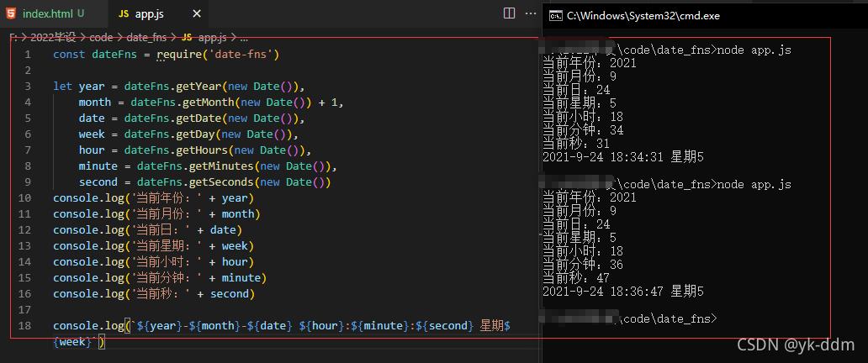868x363 pixels.
Task: Click '当前分钟：34' in cmd output
Action: pos(583,130)
